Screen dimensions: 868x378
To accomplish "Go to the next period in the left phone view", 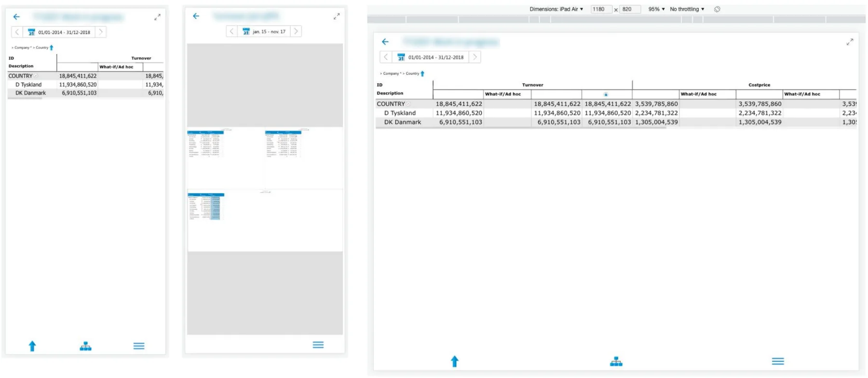I will 101,32.
